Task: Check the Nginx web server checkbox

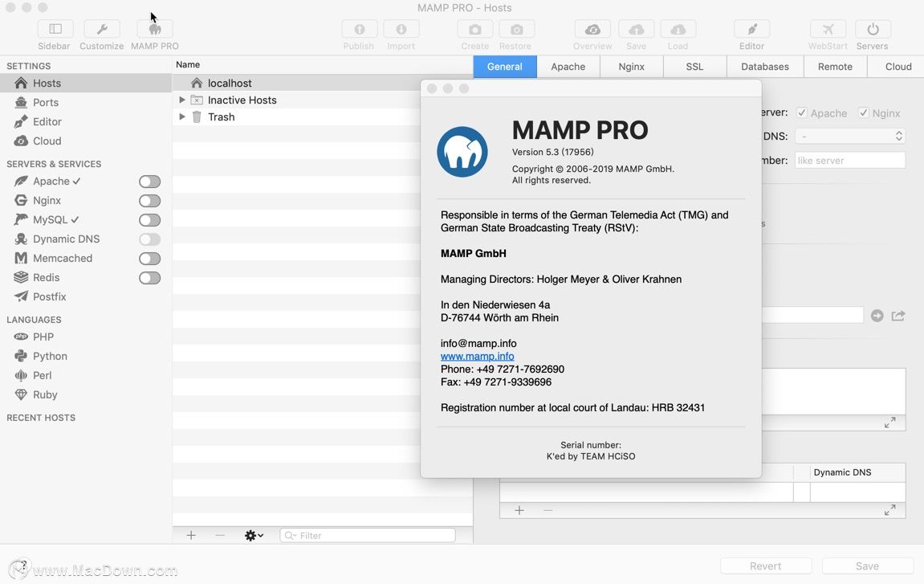Action: [x=863, y=112]
